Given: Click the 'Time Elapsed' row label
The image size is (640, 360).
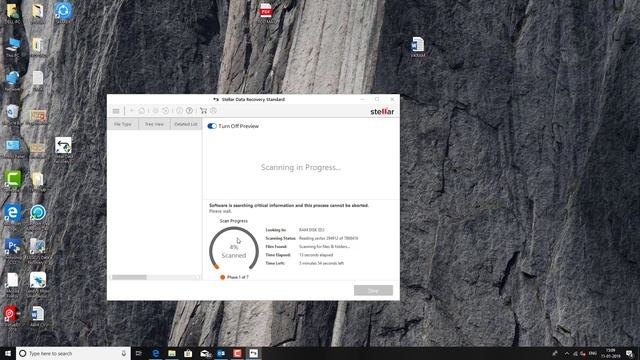Looking at the screenshot, I should pos(278,255).
